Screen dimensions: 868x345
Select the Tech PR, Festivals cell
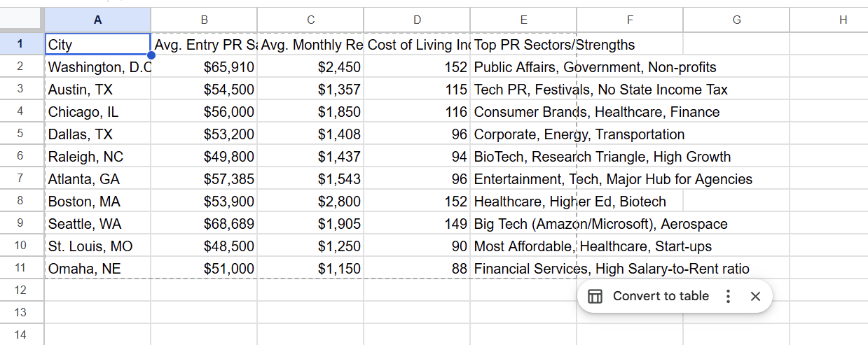523,90
